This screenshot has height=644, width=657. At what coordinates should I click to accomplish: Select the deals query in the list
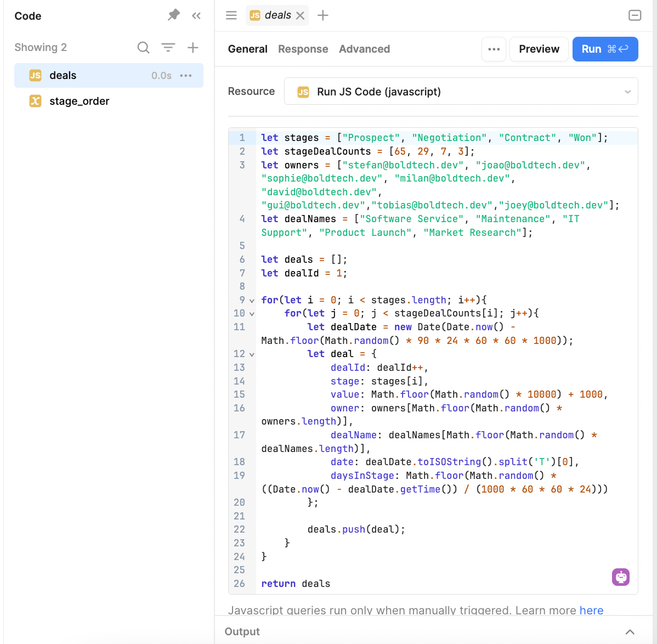pyautogui.click(x=109, y=75)
